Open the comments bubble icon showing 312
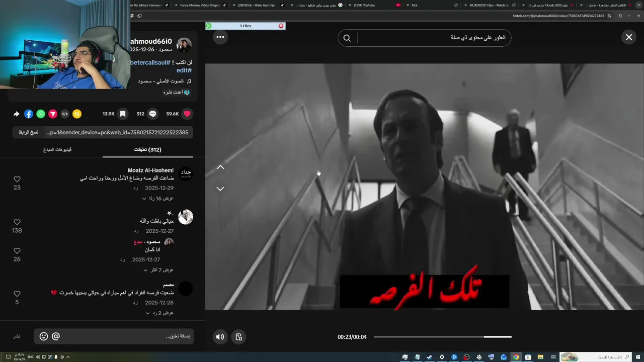This screenshot has width=644, height=362. coord(152,114)
